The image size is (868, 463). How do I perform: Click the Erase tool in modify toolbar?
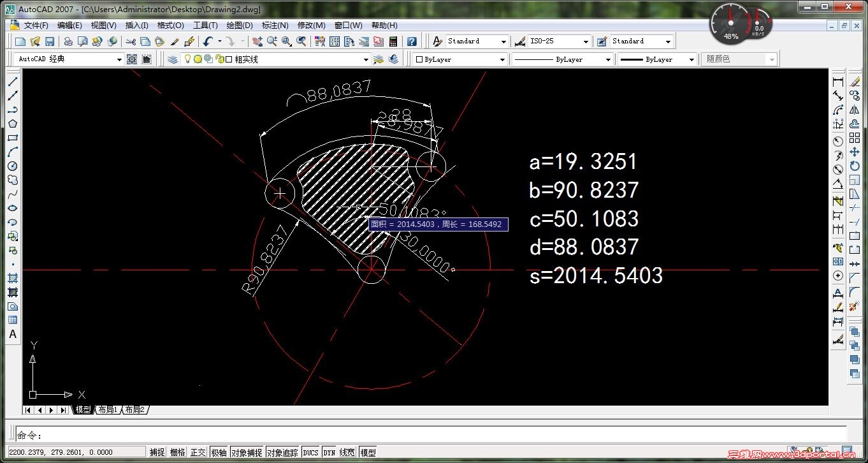tap(855, 82)
